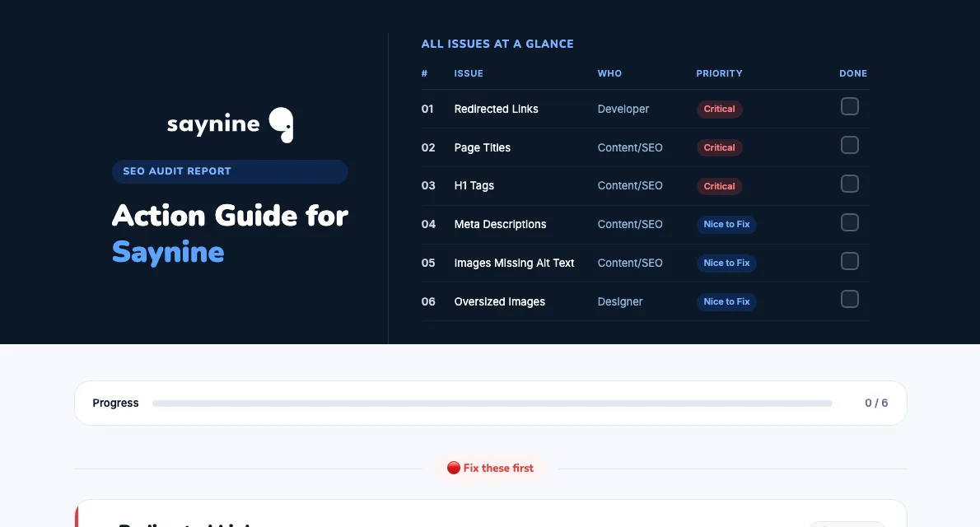Click the PRIORITY column header
This screenshot has width=980, height=527.
pyautogui.click(x=720, y=73)
